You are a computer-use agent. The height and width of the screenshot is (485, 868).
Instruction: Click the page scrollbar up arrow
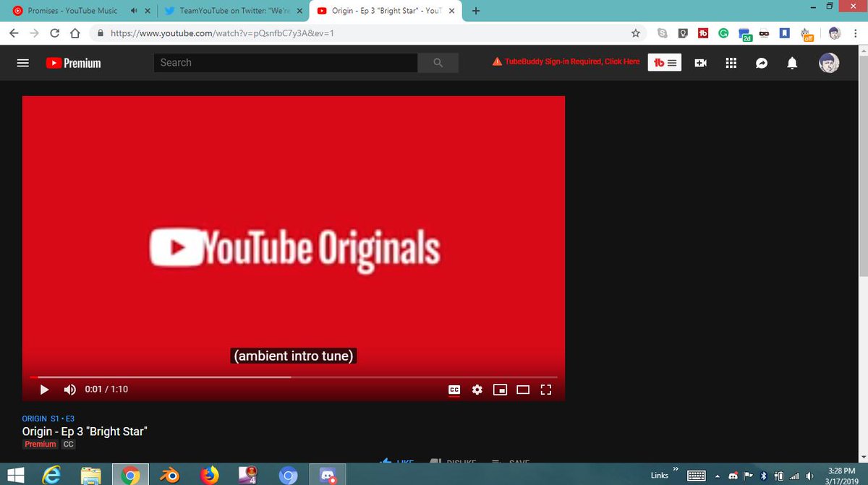click(863, 51)
